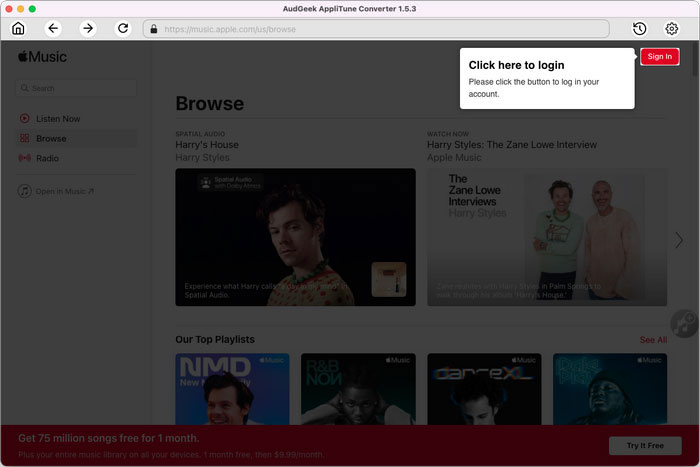Screen dimensions: 700x467
Task: Open the Harry's House spatial audio banner
Action: (296, 237)
